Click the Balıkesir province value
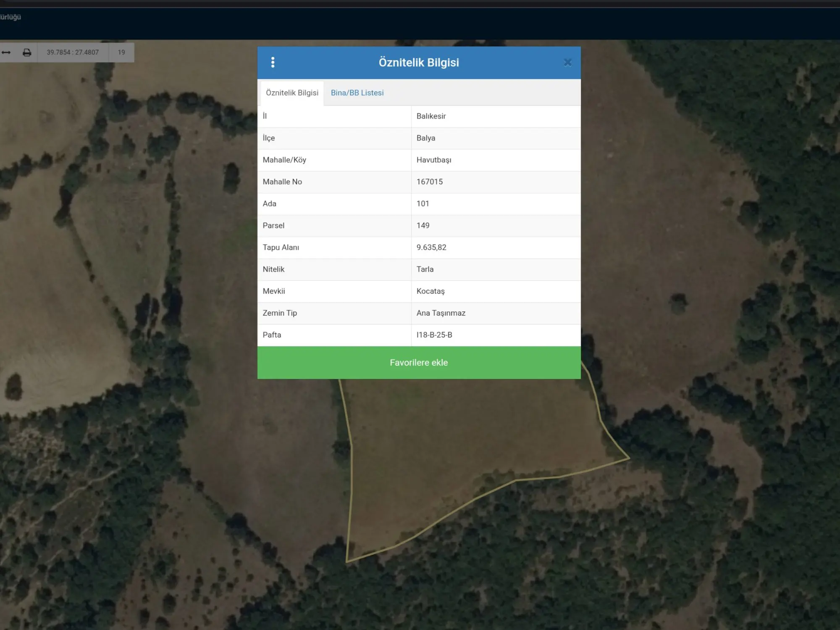 click(431, 116)
